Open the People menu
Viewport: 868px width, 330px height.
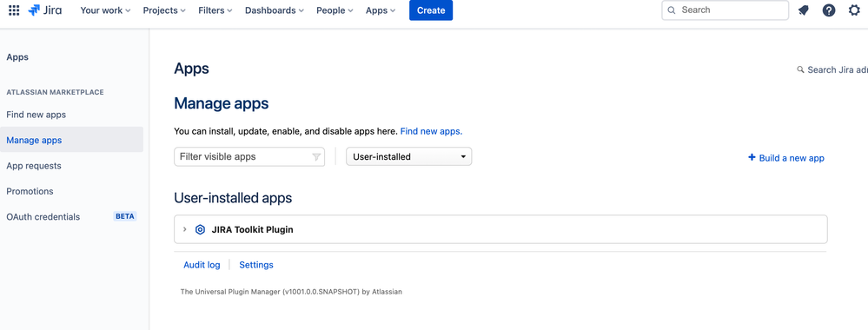(x=335, y=10)
